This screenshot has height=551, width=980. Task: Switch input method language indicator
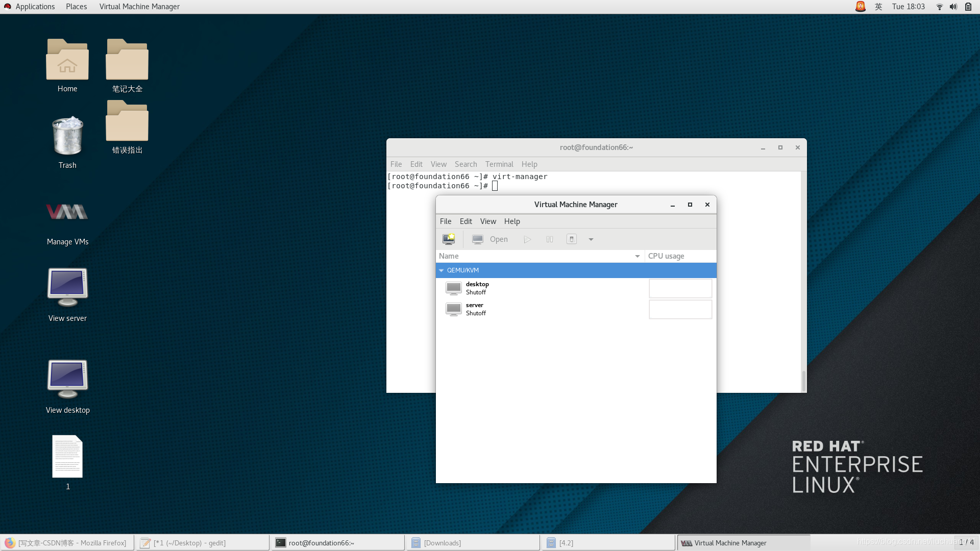[x=878, y=7]
